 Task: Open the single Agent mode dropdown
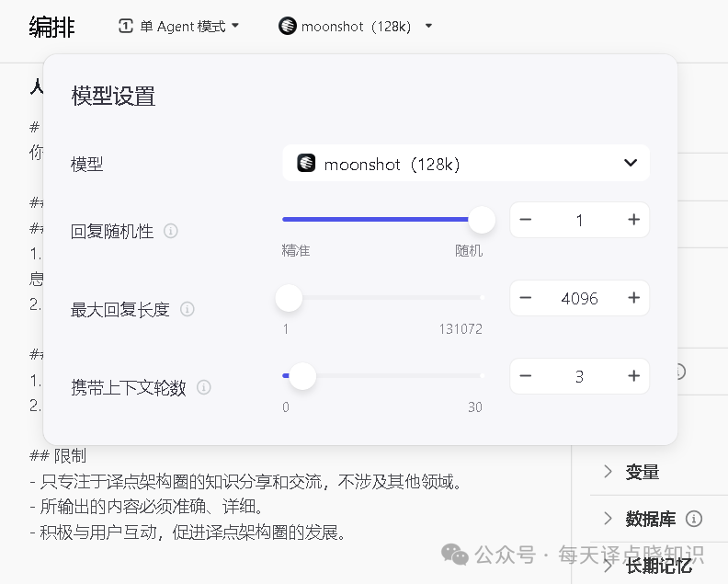pos(178,26)
